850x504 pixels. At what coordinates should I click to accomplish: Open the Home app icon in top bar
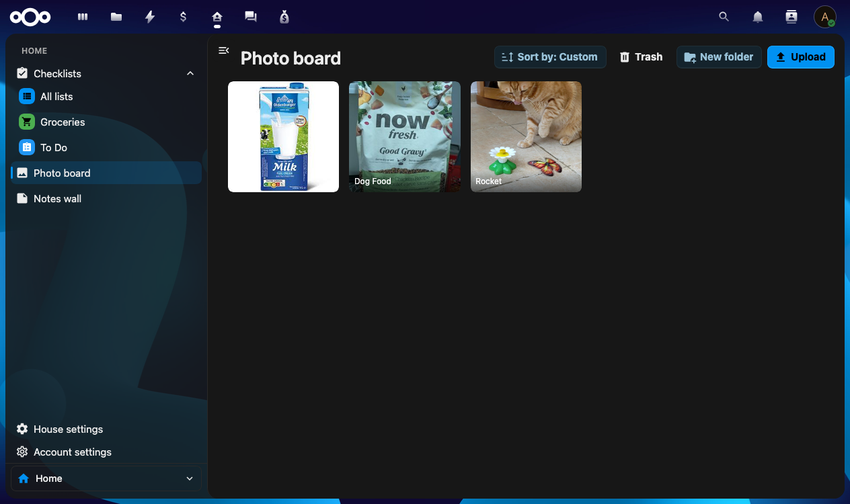[x=217, y=17]
